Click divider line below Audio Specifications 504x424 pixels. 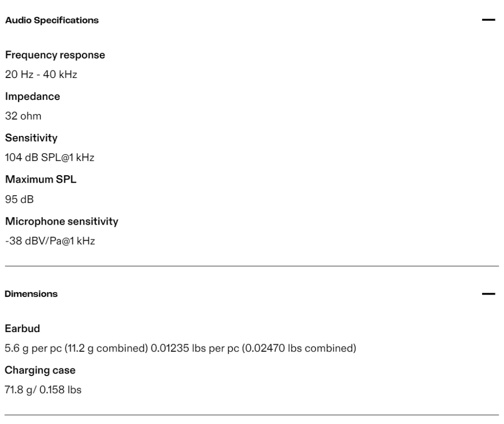tap(252, 266)
